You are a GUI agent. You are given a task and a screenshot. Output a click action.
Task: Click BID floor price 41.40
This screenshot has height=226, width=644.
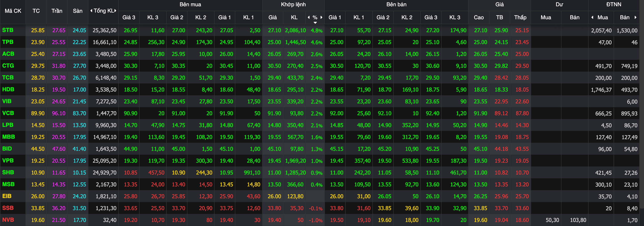click(x=79, y=149)
